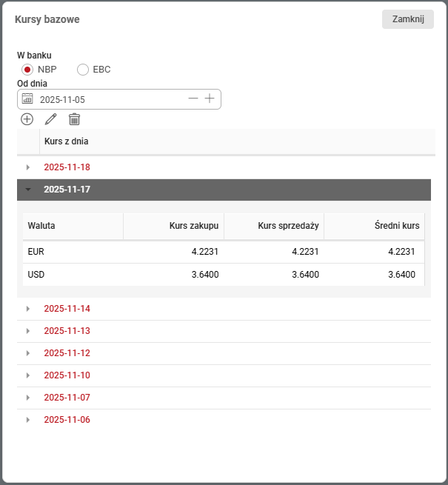Expand the 2025-11-06 rate row
Viewport: 448px width, 485px height.
(x=28, y=420)
